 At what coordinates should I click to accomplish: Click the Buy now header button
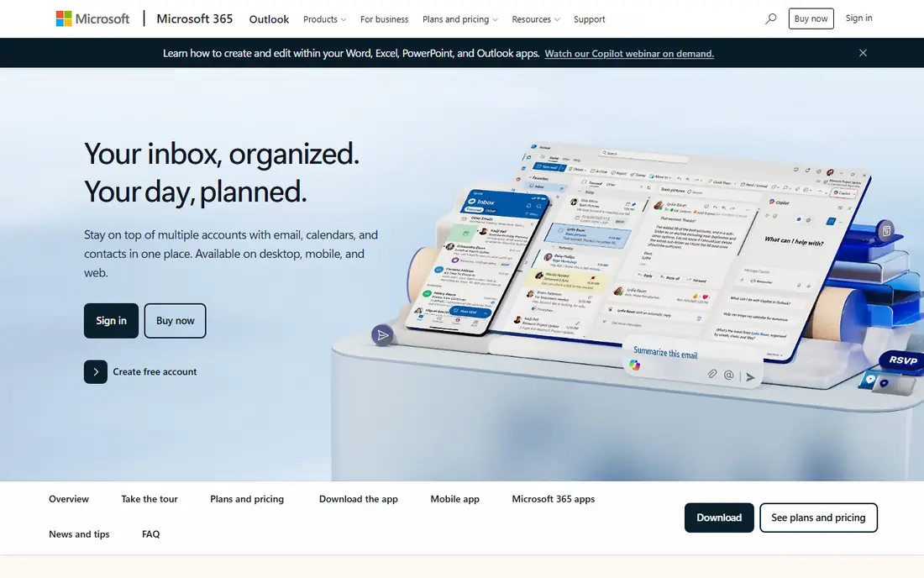[811, 18]
